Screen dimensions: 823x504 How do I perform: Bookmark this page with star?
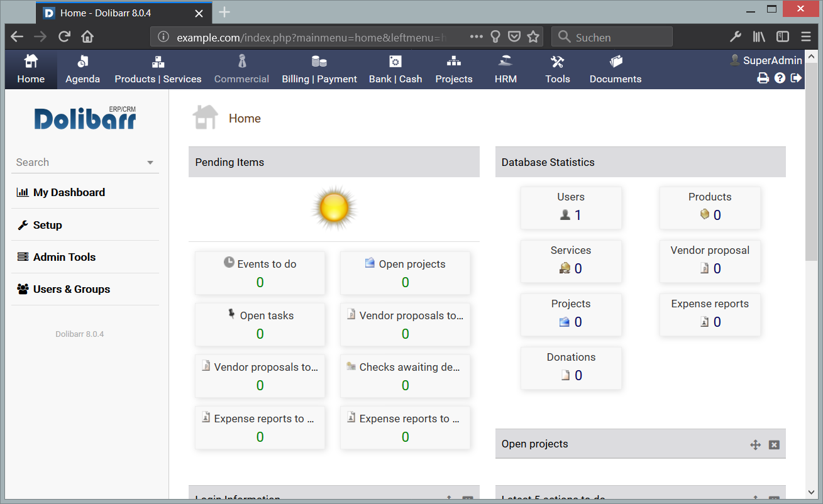533,36
